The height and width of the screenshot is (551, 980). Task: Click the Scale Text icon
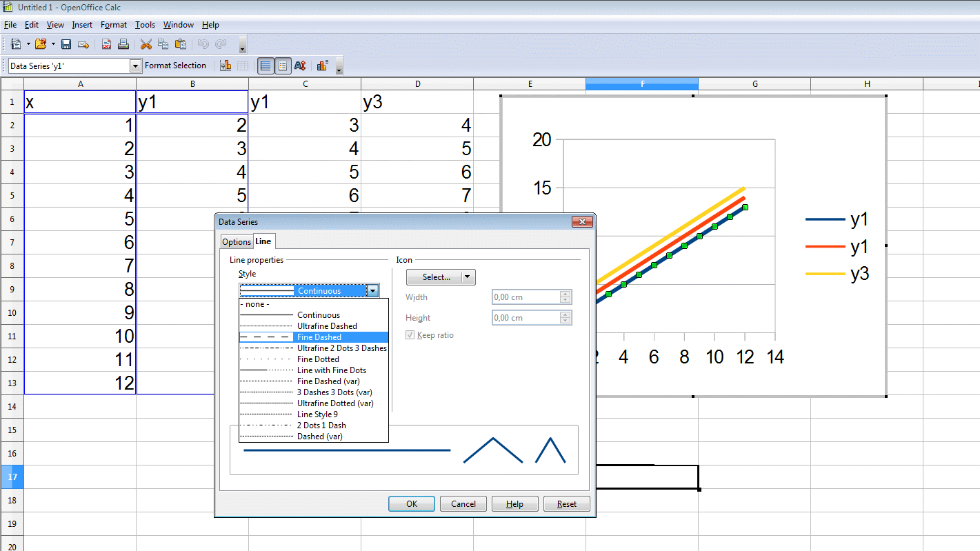[300, 66]
